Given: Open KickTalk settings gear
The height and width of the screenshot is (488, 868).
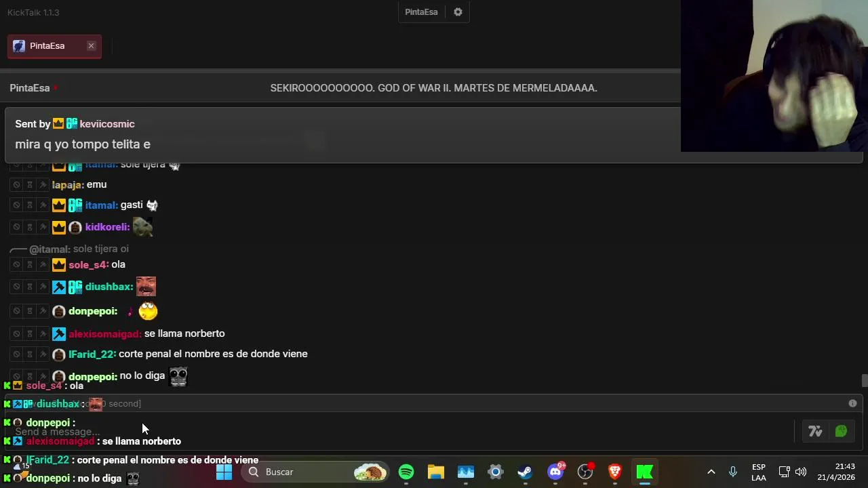Looking at the screenshot, I should click(458, 12).
